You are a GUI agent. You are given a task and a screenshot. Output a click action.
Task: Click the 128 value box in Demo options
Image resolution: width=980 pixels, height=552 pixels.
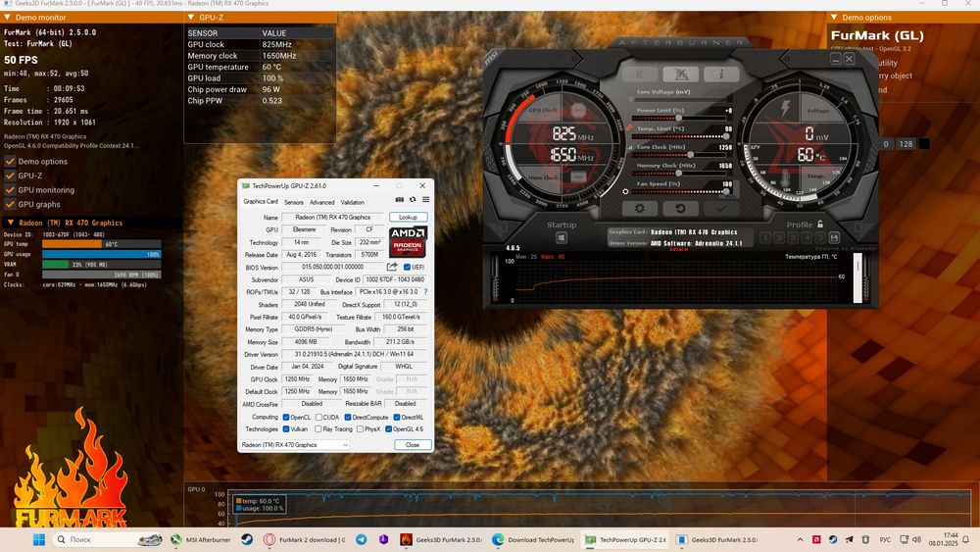pyautogui.click(x=906, y=144)
